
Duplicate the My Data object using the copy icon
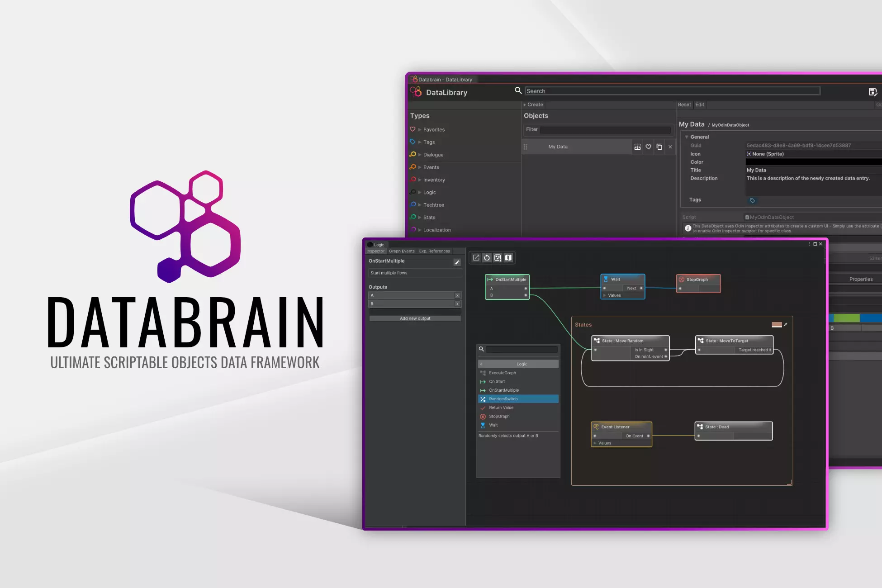click(x=659, y=147)
